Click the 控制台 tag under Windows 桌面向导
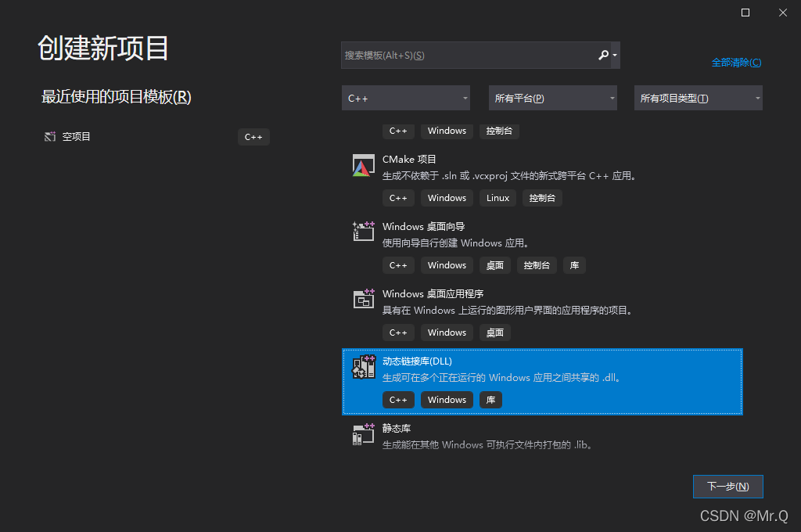The width and height of the screenshot is (801, 532). 537,264
